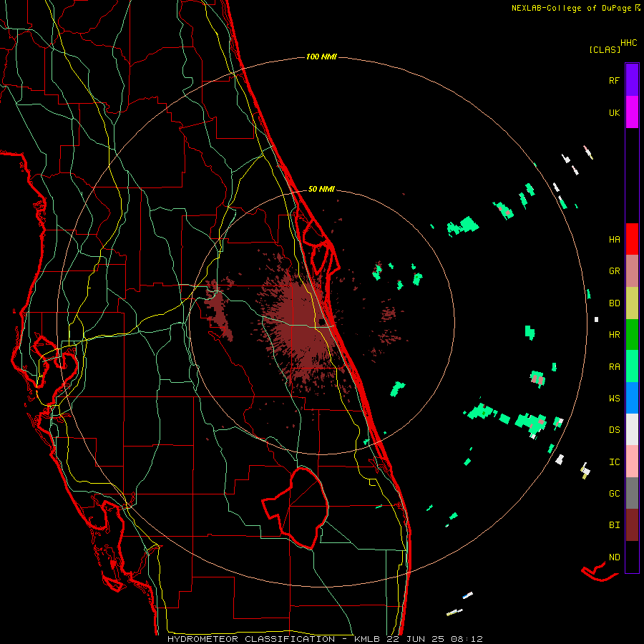Viewport: 644px width, 644px height.
Task: Click the DS legend label
Action: coord(614,430)
